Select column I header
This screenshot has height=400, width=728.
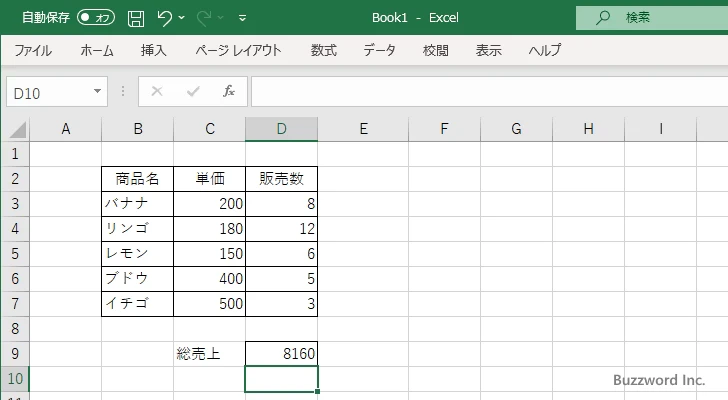(x=660, y=129)
